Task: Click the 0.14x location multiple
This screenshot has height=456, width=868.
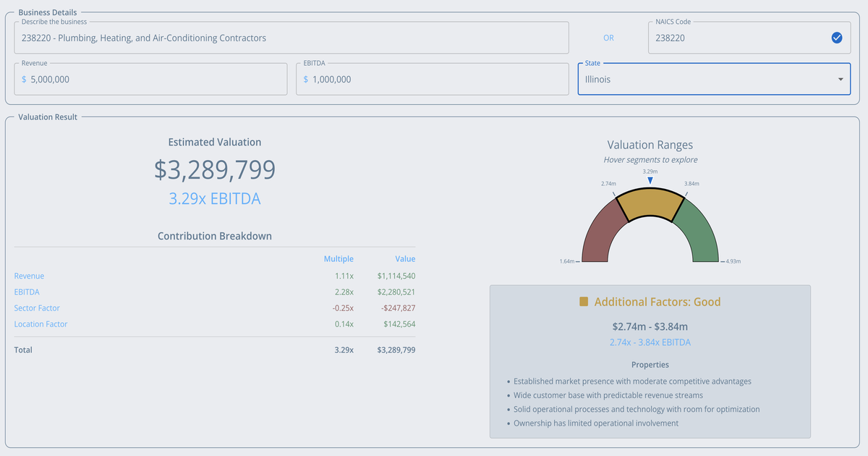Action: (344, 324)
